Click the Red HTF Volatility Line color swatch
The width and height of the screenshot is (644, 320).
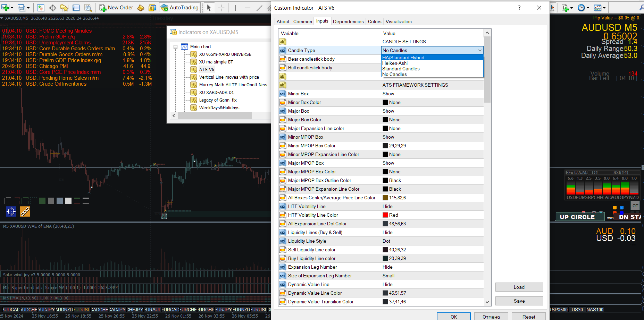click(385, 215)
